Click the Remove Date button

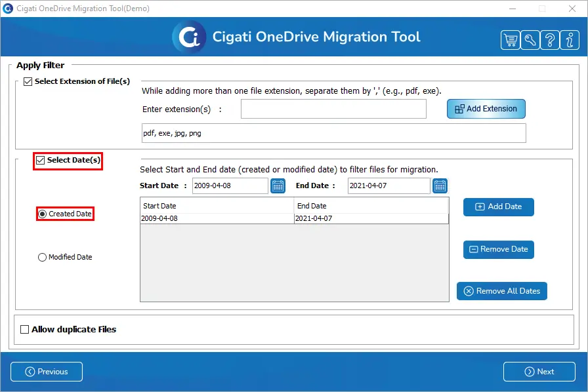coord(498,250)
